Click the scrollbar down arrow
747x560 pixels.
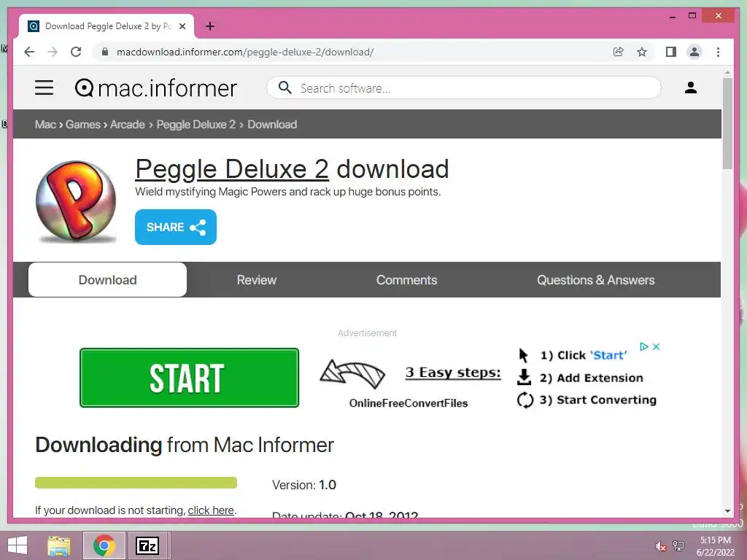pos(727,511)
